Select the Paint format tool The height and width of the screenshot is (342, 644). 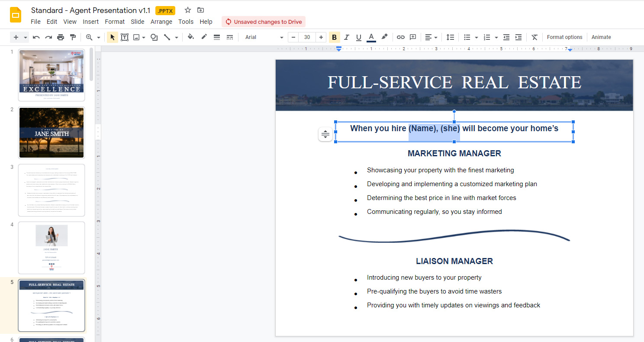pos(73,37)
